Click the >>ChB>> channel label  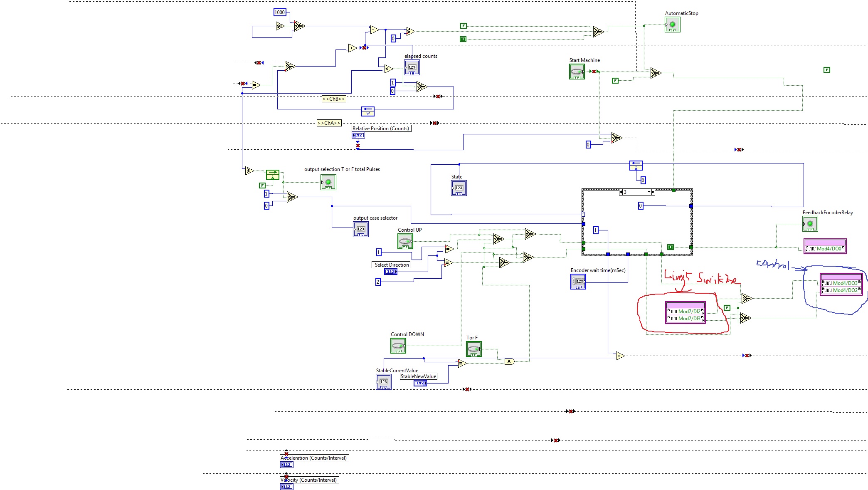(334, 99)
